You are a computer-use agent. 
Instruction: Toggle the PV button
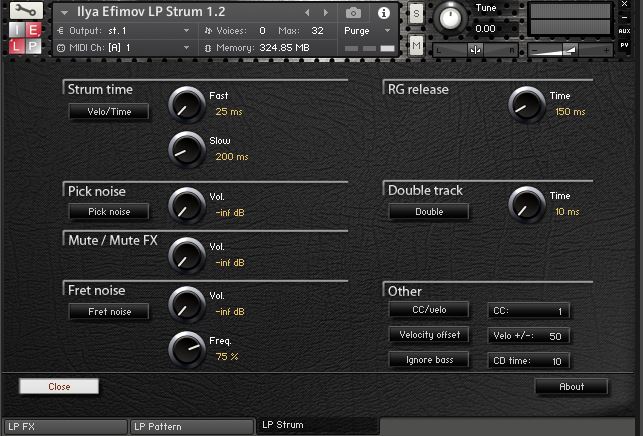[x=624, y=45]
